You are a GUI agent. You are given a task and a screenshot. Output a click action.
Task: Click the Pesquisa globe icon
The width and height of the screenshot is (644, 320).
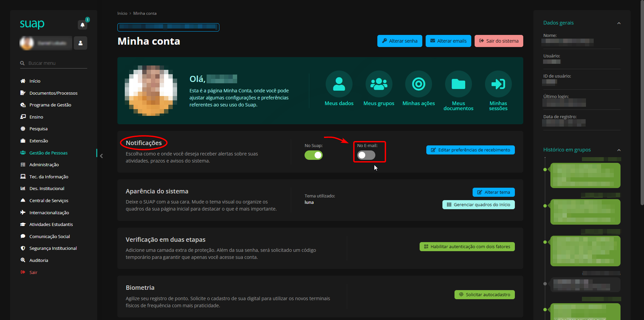click(x=23, y=129)
